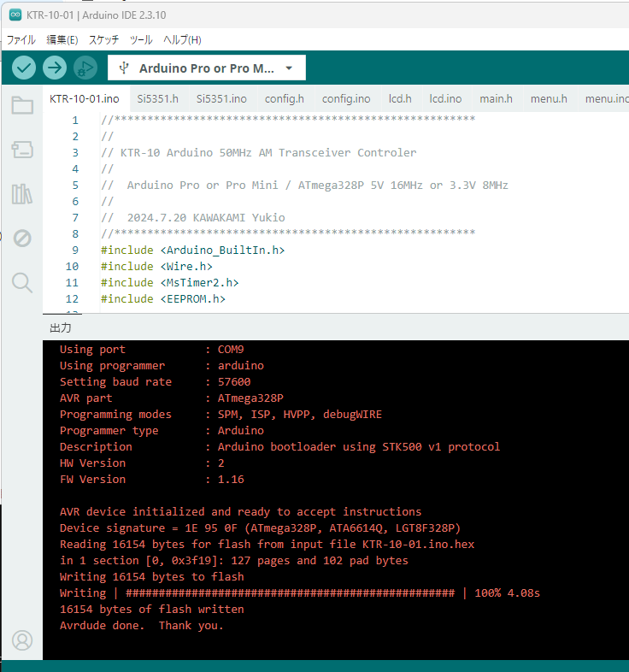
Task: Switch to the KTR-10-01.ino tab
Action: pos(85,99)
